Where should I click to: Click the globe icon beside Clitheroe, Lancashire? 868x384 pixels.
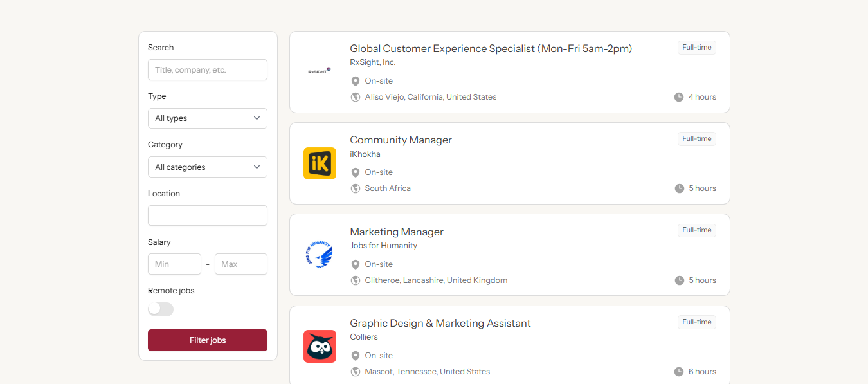click(x=356, y=280)
